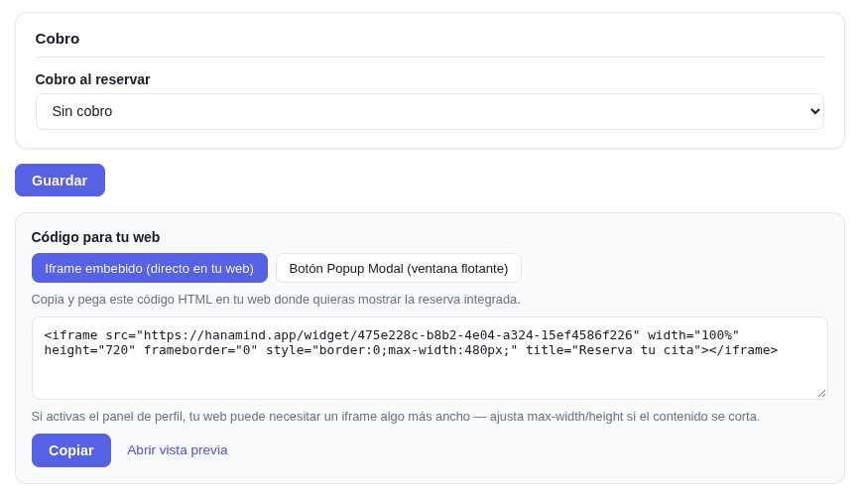Open the Cobro al reservar dropdown
Viewport: 865px width, 504px height.
coord(430,111)
